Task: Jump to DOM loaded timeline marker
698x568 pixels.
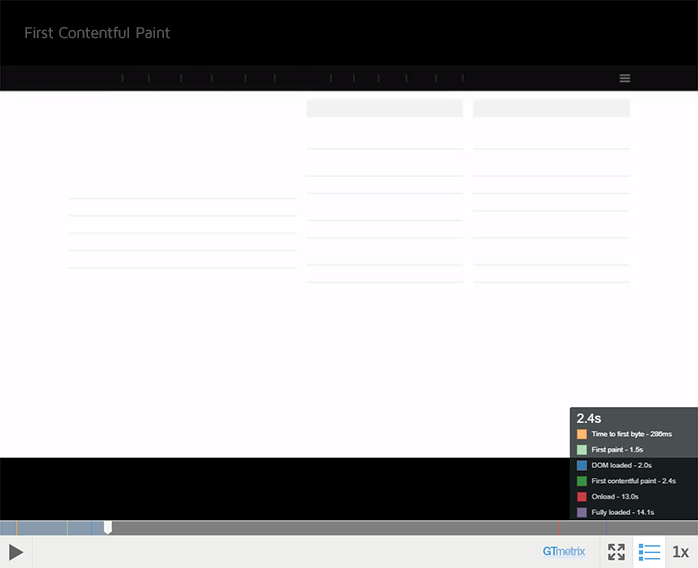Action: coord(92,528)
